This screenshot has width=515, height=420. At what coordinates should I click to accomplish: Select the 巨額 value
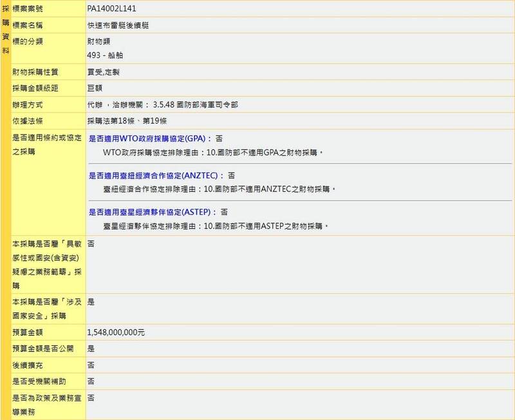(95, 88)
